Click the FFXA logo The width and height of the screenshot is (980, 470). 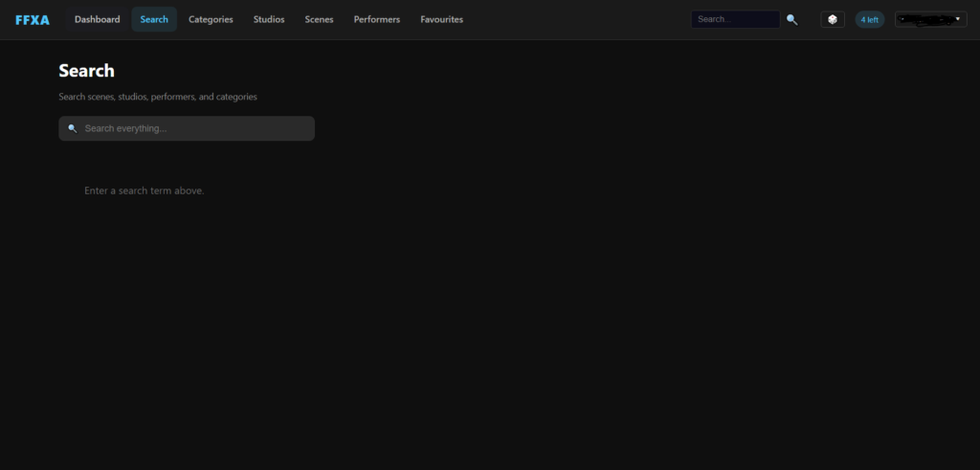coord(33,19)
